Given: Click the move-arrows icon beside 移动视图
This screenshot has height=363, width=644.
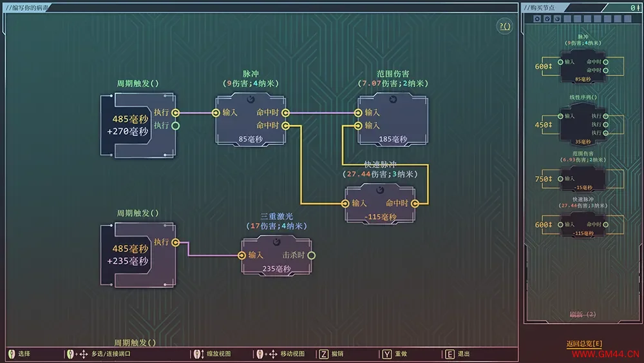Looking at the screenshot, I should [273, 354].
